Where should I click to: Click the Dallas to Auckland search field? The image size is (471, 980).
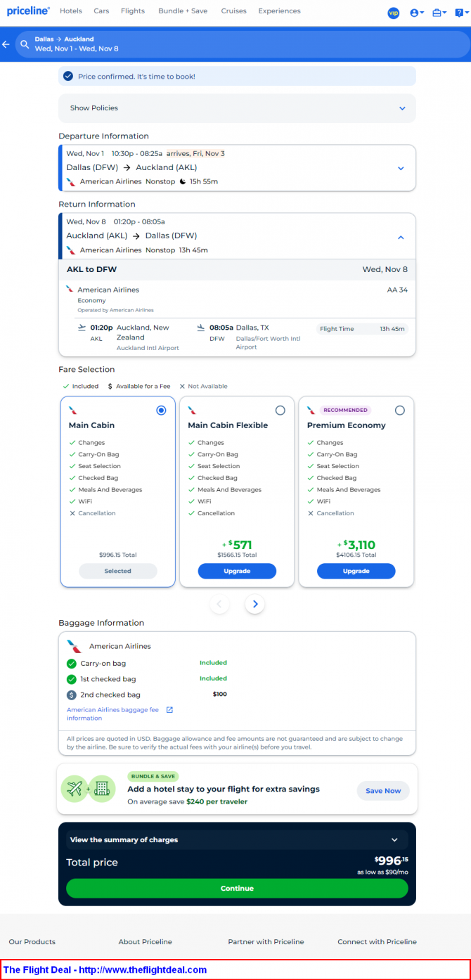[243, 44]
